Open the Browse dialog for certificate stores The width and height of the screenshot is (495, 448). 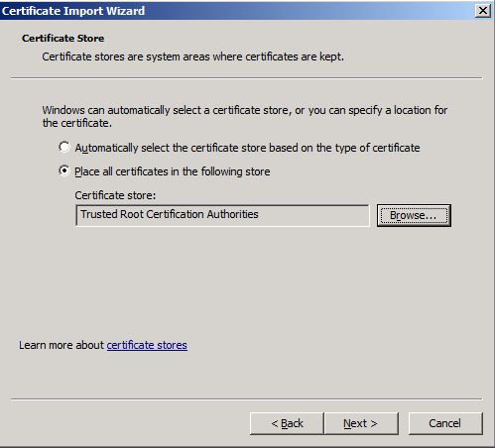[414, 215]
